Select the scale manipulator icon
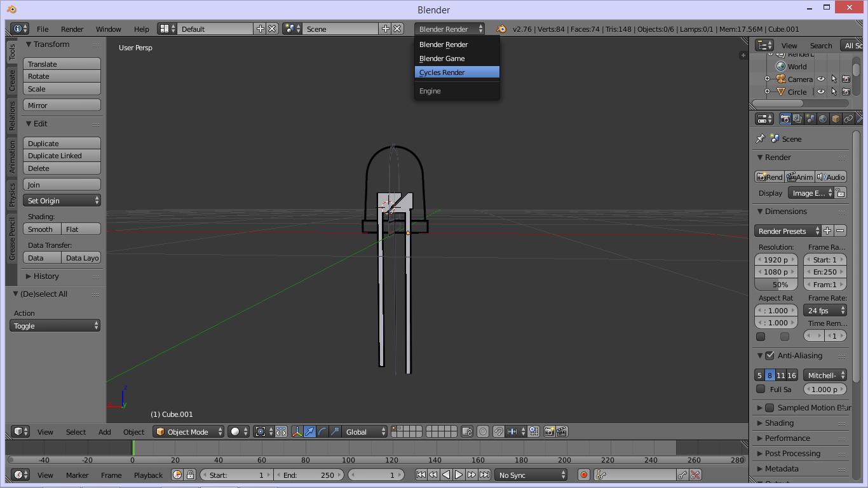This screenshot has height=488, width=868. click(335, 431)
